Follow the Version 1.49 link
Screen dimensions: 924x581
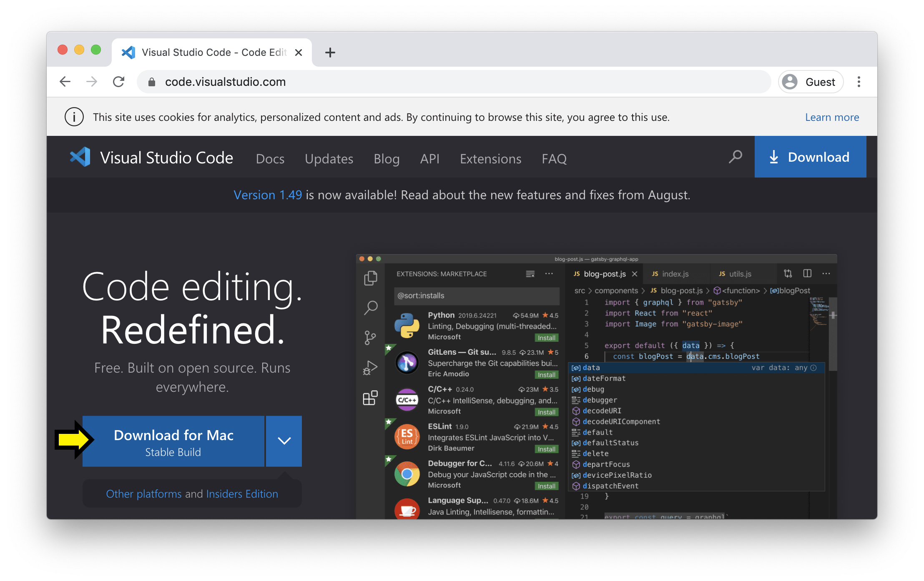point(268,195)
